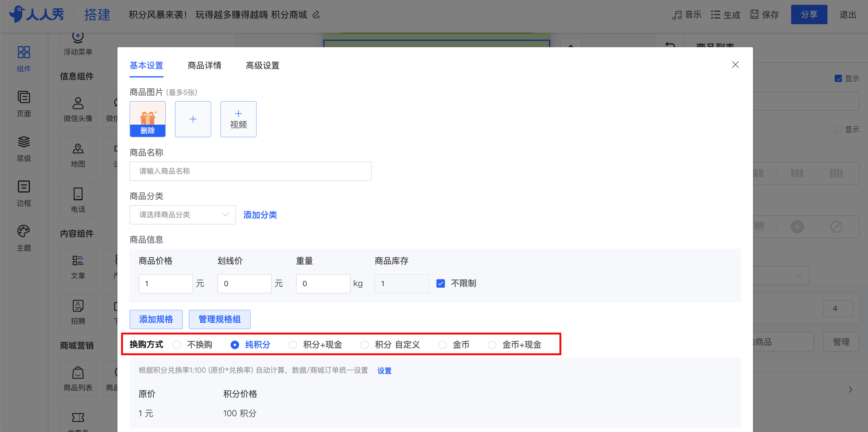The height and width of the screenshot is (432, 868).
Task: Click the 管理 button in right panel
Action: pyautogui.click(x=841, y=342)
